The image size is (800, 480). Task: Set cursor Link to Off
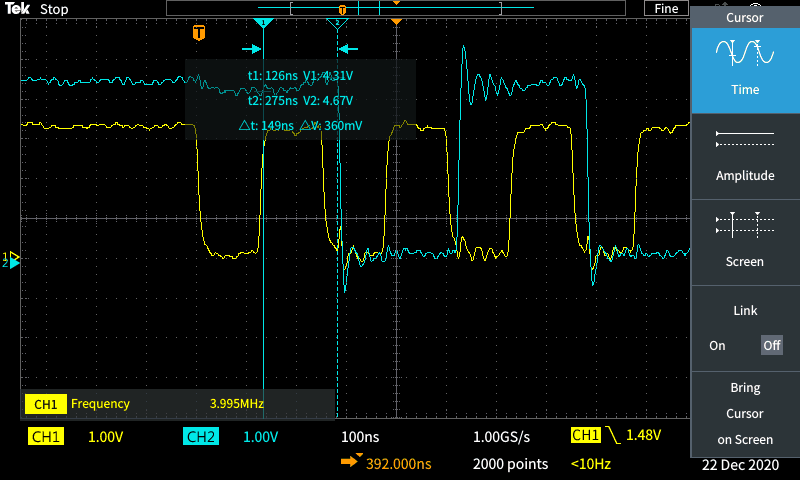tap(771, 345)
